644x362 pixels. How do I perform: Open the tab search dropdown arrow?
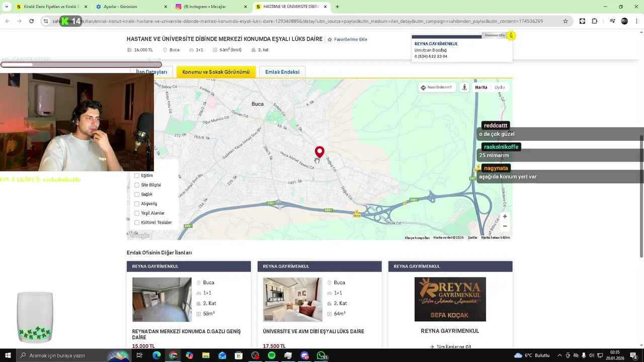[7, 7]
